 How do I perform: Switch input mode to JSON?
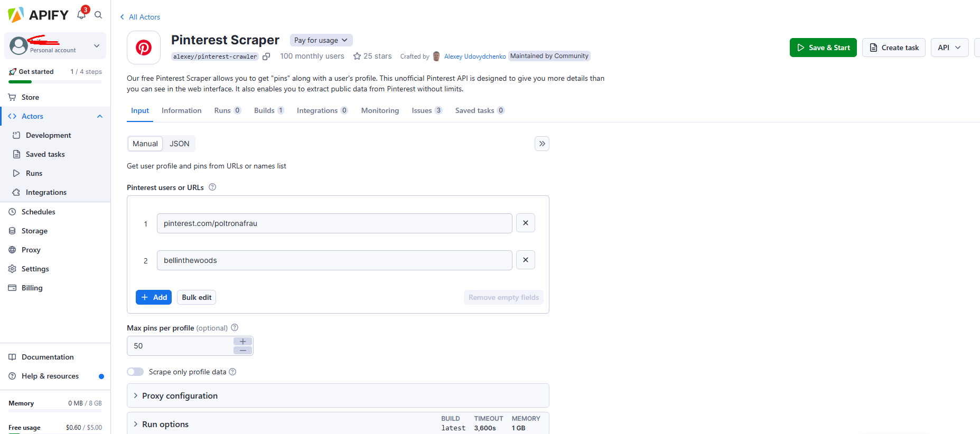pos(179,144)
